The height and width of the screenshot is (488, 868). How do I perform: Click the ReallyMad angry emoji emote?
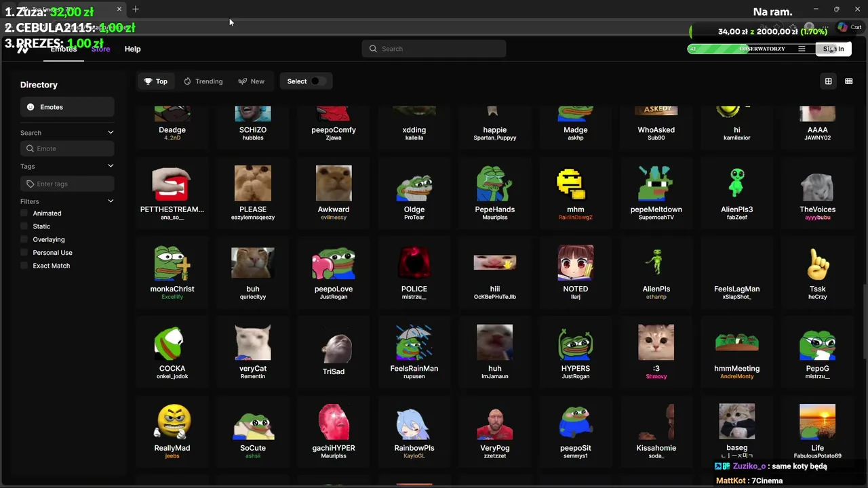173,422
